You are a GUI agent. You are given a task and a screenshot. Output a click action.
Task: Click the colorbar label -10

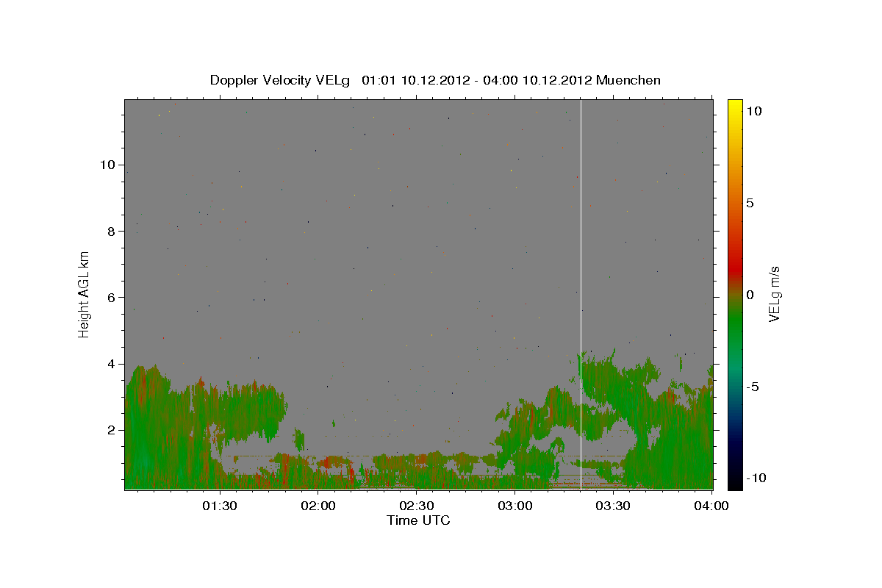pos(755,478)
